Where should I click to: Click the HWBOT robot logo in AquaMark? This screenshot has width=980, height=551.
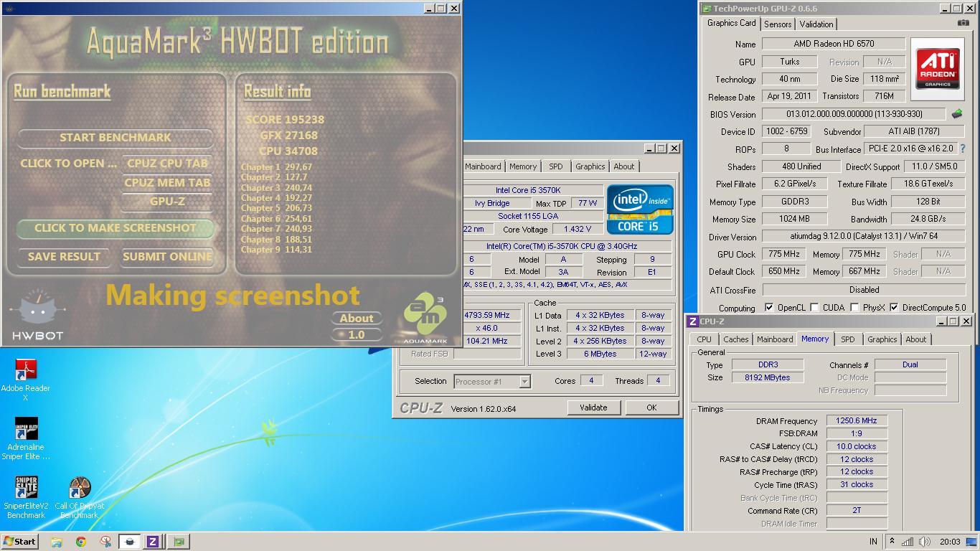(x=37, y=314)
